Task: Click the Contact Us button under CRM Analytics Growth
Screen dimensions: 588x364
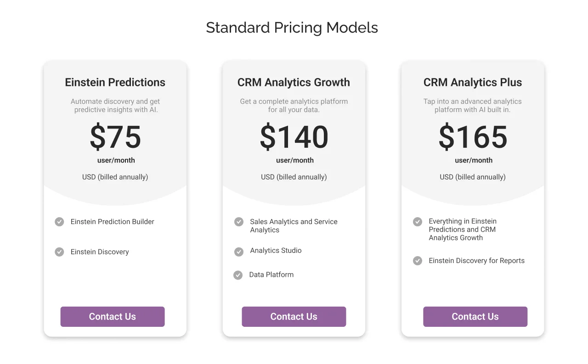Action: [294, 316]
